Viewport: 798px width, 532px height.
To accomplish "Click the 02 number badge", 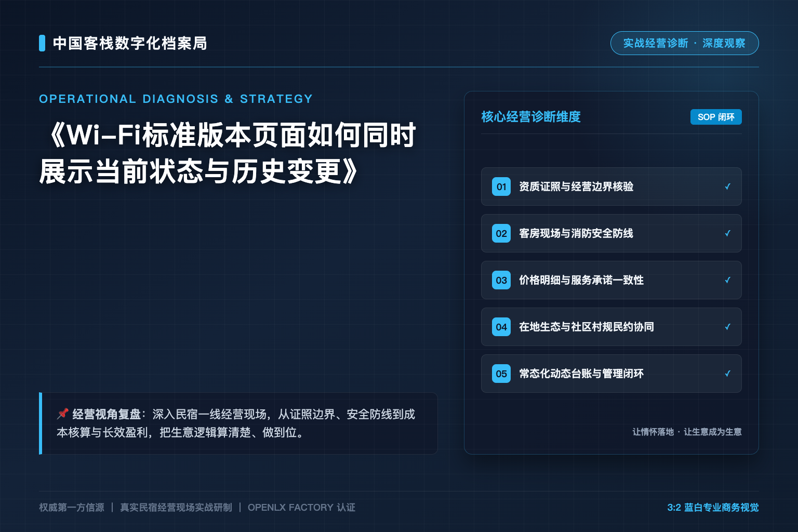I will 501,233.
